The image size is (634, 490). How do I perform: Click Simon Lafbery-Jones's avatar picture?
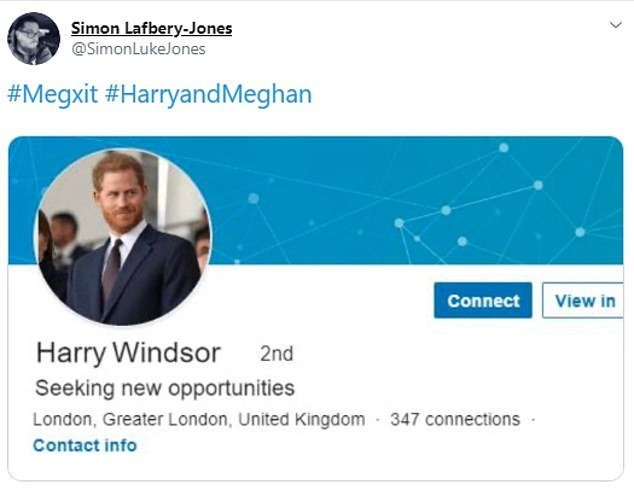[x=33, y=39]
